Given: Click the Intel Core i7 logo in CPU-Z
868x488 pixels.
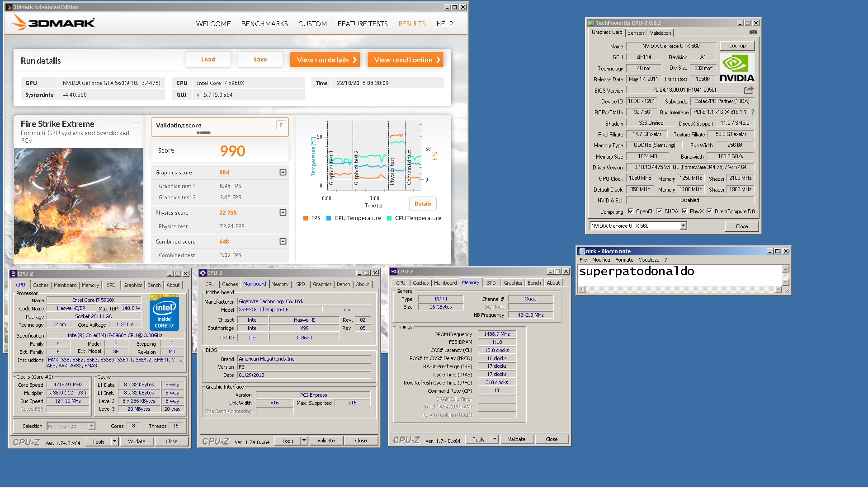Looking at the screenshot, I should 164,312.
